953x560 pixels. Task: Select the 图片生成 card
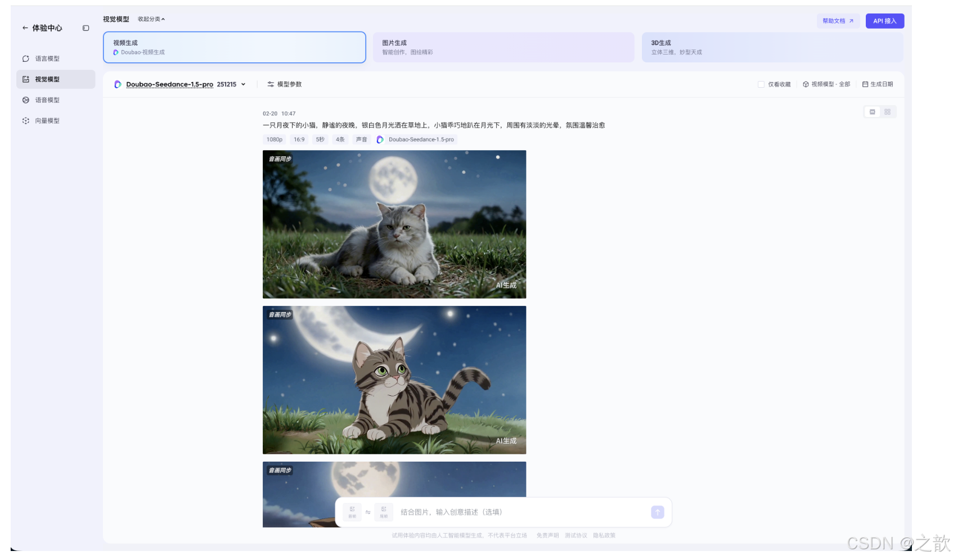tap(504, 47)
